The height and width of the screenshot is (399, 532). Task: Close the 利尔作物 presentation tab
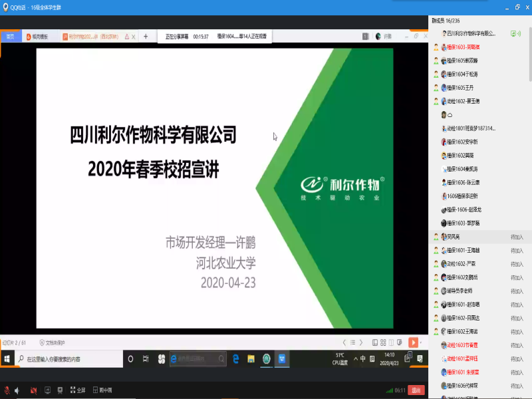(134, 37)
